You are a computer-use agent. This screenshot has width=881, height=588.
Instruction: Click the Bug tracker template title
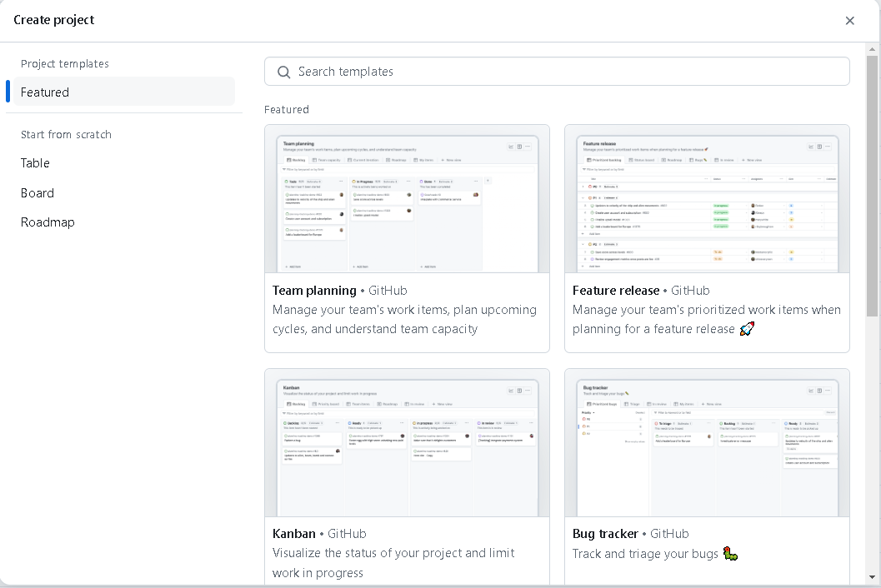tap(605, 534)
